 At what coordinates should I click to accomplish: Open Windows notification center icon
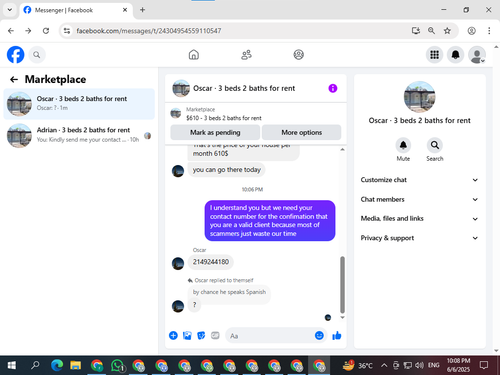tap(484, 365)
